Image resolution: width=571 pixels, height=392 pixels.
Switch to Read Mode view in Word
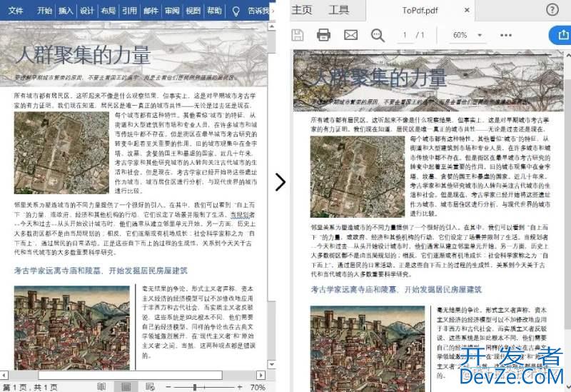point(102,386)
